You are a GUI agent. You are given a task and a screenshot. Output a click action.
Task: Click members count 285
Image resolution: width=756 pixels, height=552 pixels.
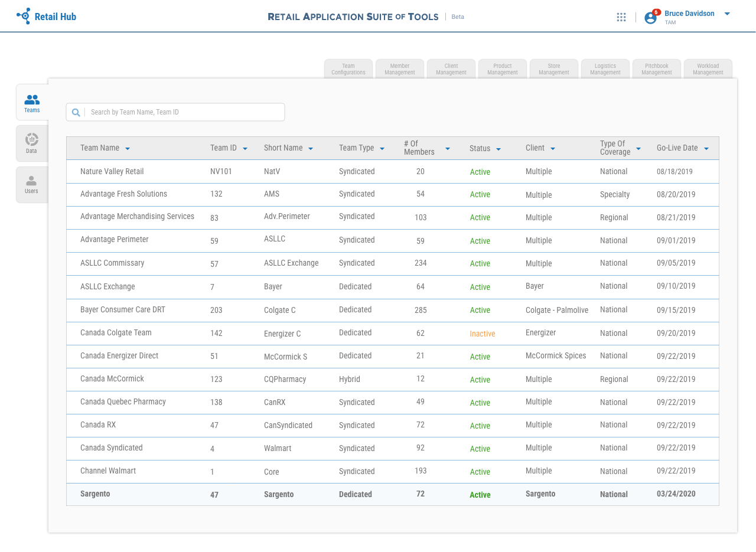coord(421,310)
